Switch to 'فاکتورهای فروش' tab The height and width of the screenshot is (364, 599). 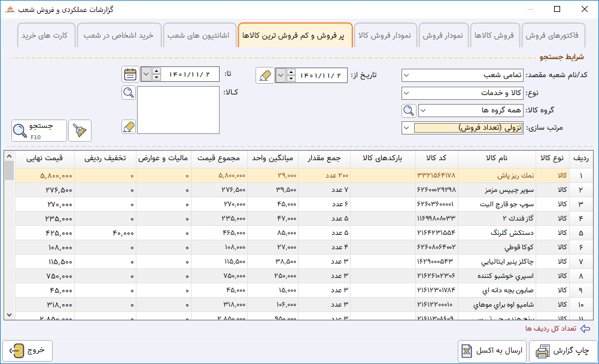552,35
